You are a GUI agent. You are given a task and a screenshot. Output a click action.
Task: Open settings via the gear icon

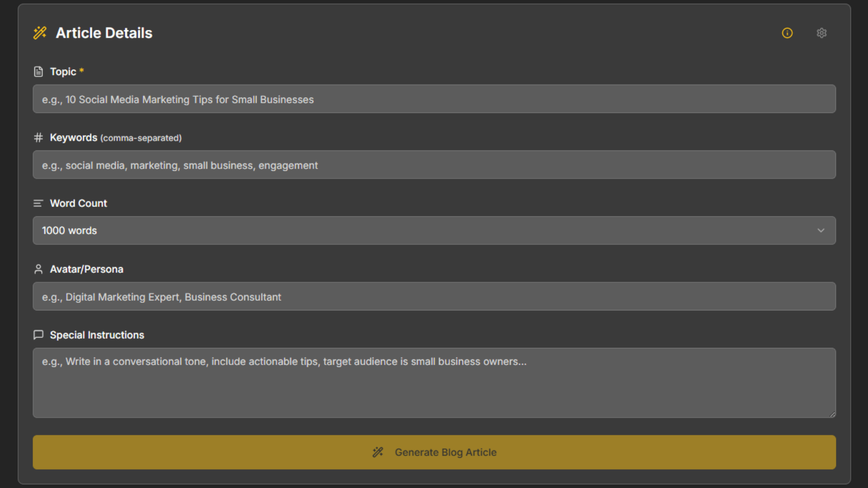point(821,33)
